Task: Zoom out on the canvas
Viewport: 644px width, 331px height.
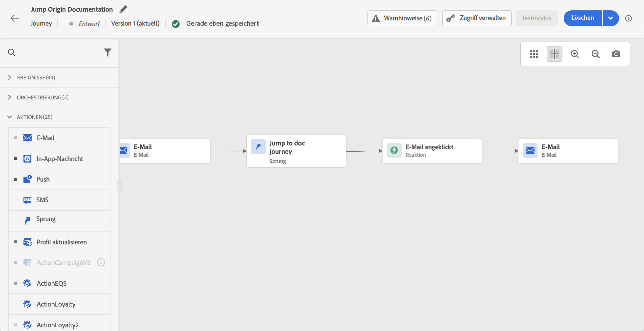Action: [x=596, y=54]
